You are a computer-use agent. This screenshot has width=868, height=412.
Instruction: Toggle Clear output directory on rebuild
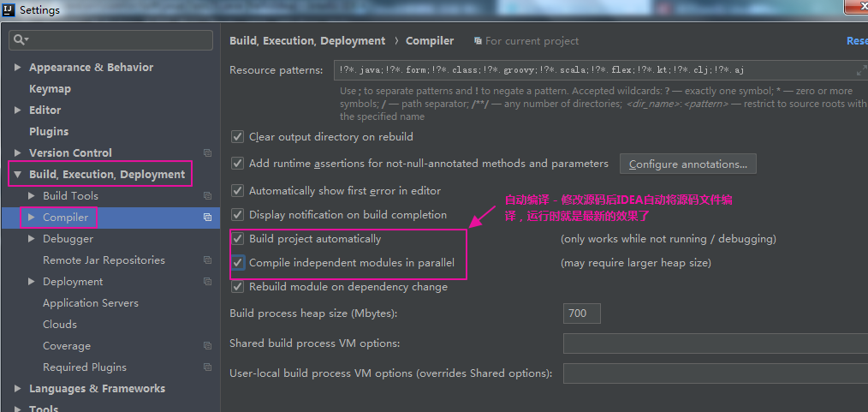pyautogui.click(x=237, y=137)
